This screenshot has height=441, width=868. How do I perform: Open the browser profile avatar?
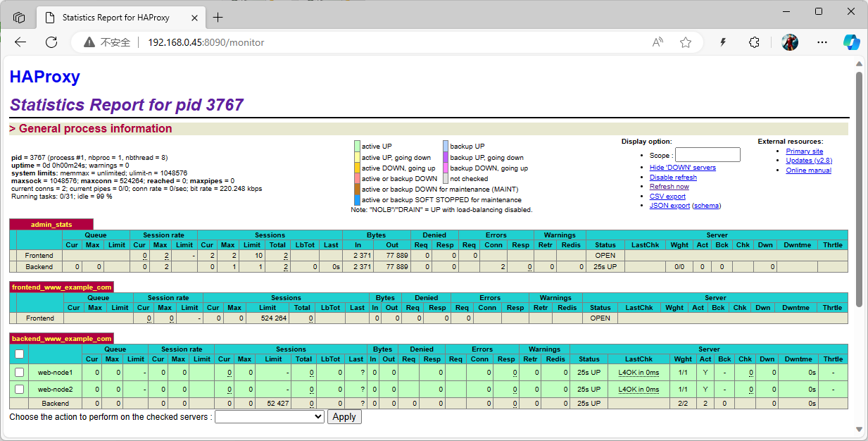(790, 42)
